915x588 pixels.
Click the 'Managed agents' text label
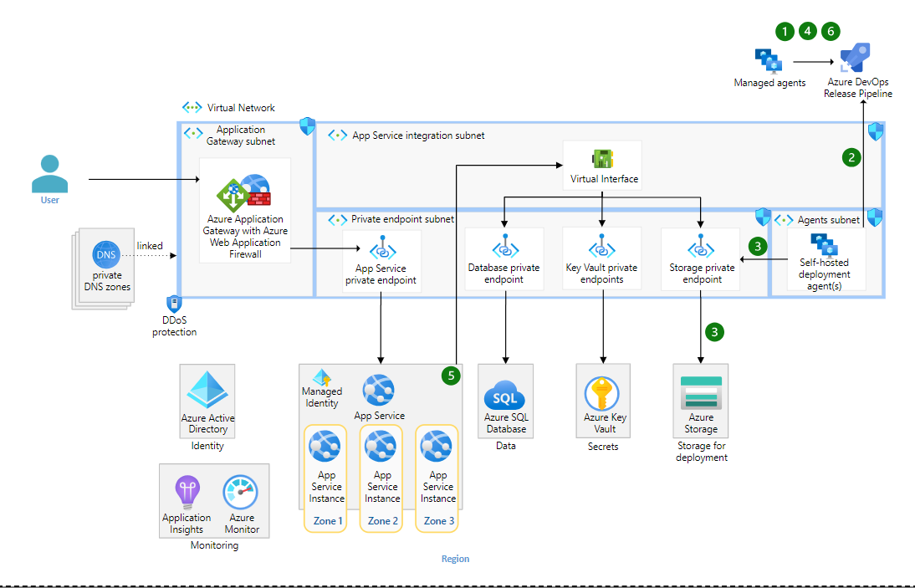769,83
